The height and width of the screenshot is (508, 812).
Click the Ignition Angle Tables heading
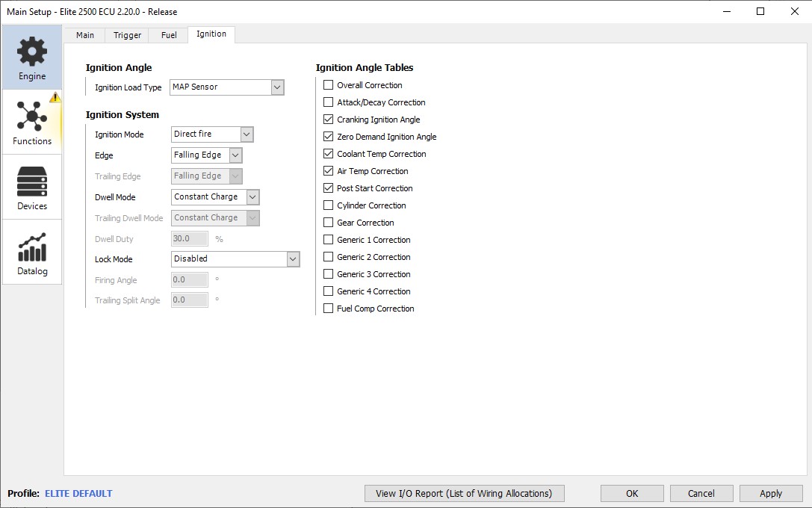point(365,68)
